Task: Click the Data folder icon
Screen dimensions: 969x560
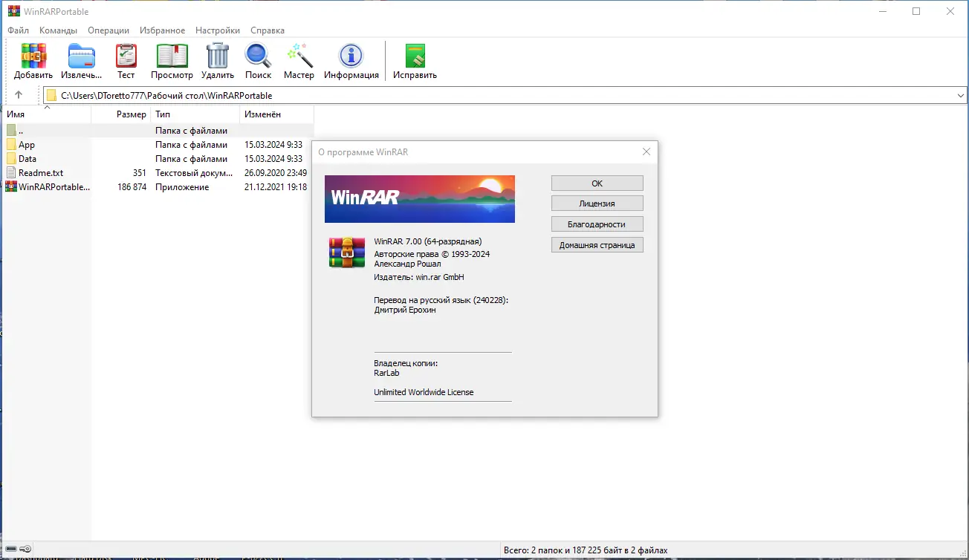Action: click(11, 159)
